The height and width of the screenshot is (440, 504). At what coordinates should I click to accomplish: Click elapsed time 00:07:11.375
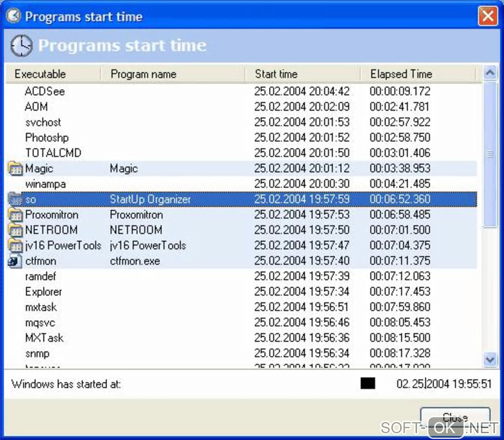point(400,261)
